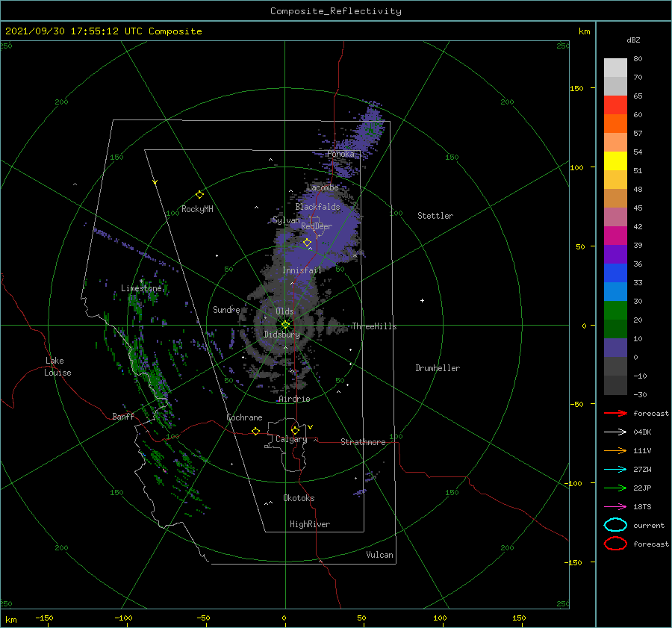This screenshot has width=672, height=628.
Task: Select the cyan current ellipse icon
Action: (x=615, y=525)
